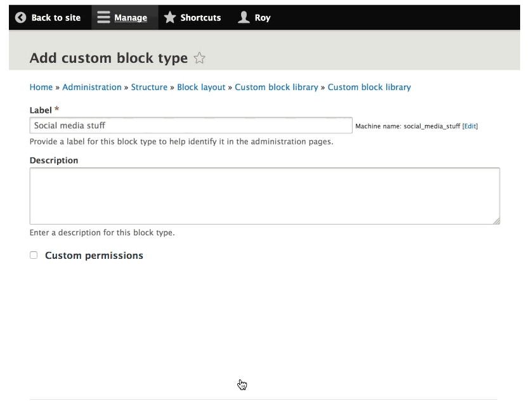Viewport: 529px width, 420px height.
Task: Click the Roy user account icon
Action: (244, 17)
